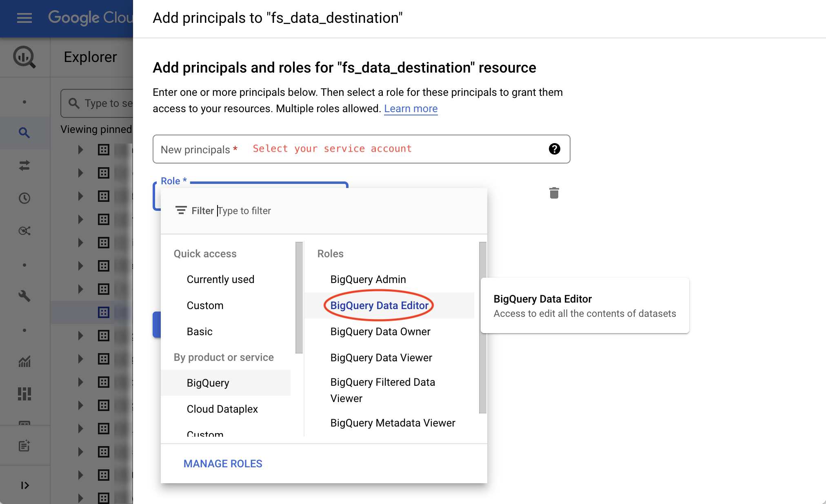Image resolution: width=826 pixels, height=504 pixels.
Task: Open the BigQuery logo icon
Action: tap(24, 57)
